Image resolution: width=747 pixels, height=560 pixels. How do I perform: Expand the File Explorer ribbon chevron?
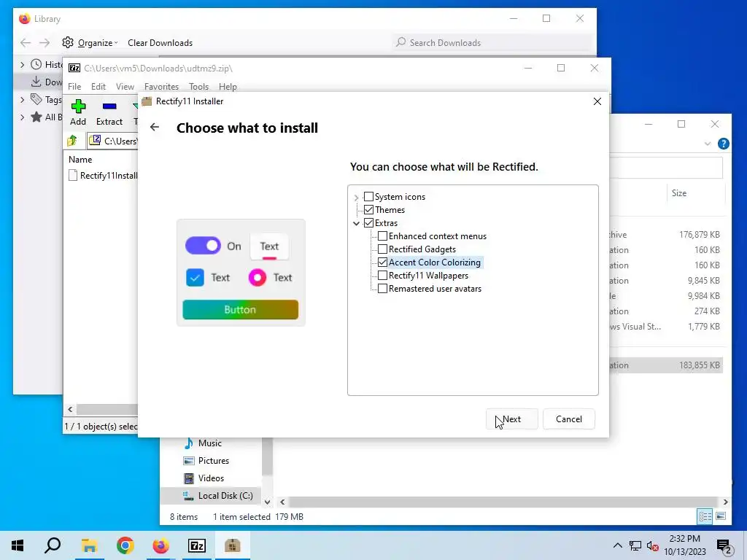[708, 144]
